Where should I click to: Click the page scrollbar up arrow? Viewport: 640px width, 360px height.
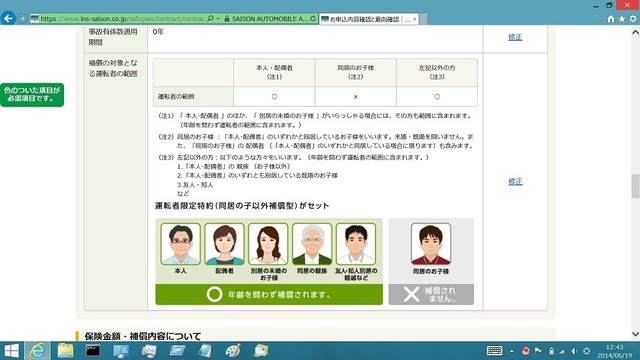(x=636, y=32)
